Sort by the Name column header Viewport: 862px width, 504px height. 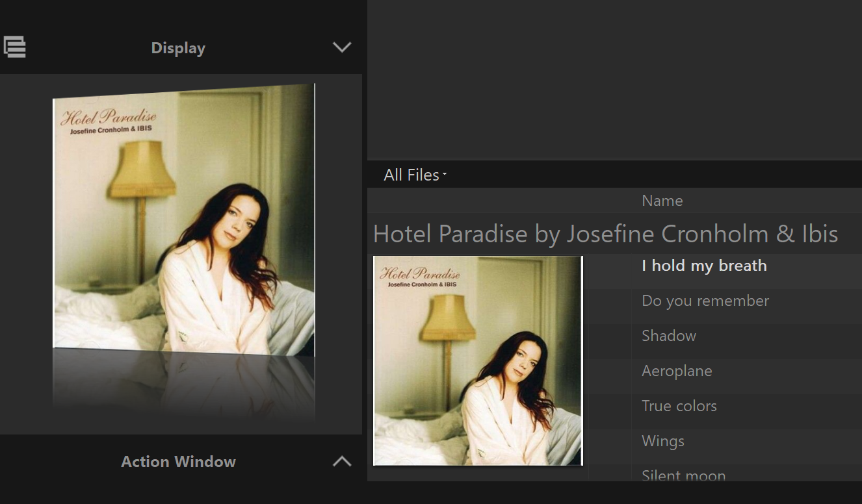coord(662,201)
